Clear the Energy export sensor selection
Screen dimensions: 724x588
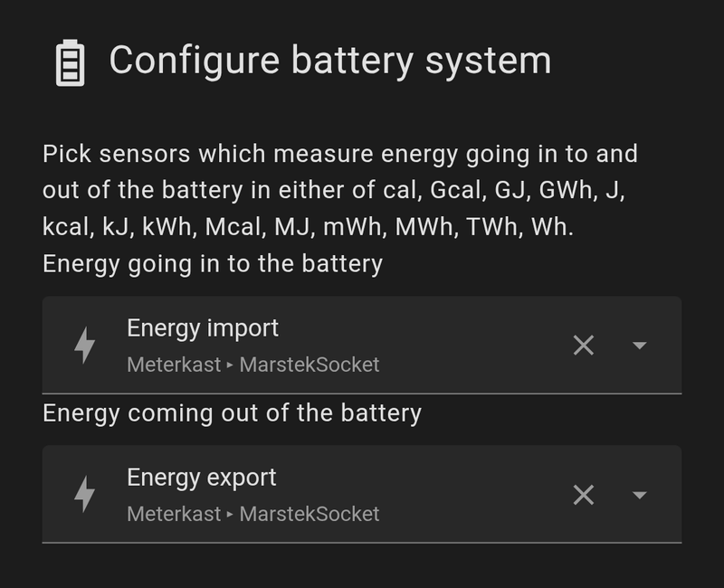[584, 495]
